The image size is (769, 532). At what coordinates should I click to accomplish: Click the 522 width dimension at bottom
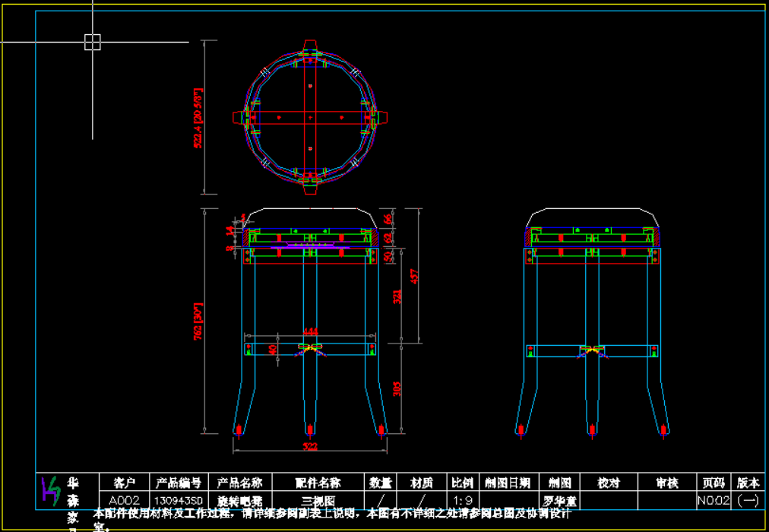click(310, 446)
